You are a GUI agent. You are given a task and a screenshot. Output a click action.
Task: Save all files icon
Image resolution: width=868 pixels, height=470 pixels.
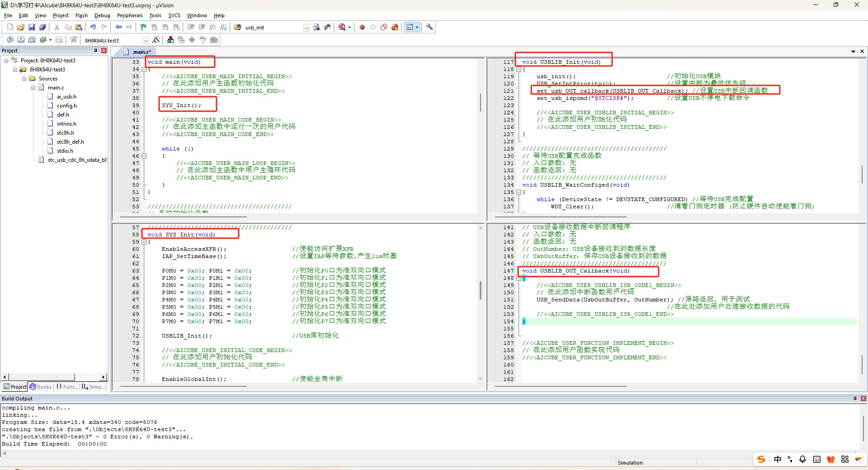click(42, 27)
